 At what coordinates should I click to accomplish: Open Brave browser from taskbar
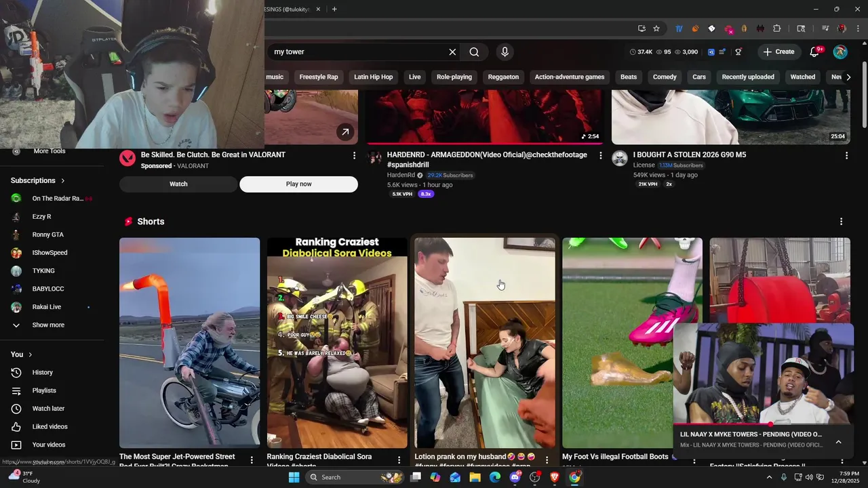click(555, 477)
